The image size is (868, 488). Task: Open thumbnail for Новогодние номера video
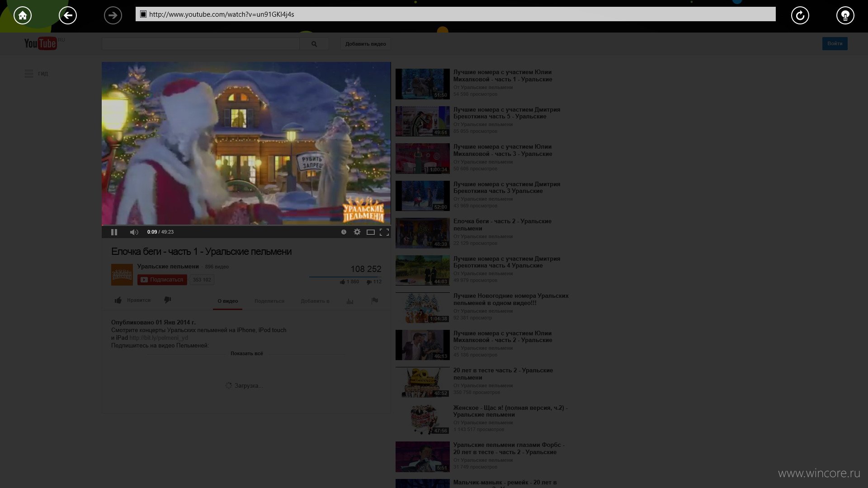point(423,307)
